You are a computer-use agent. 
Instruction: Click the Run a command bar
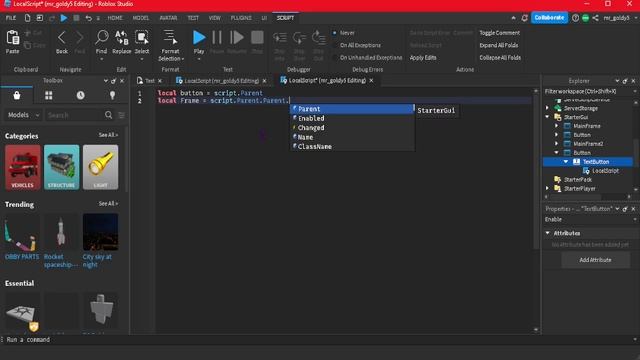pos(318,340)
